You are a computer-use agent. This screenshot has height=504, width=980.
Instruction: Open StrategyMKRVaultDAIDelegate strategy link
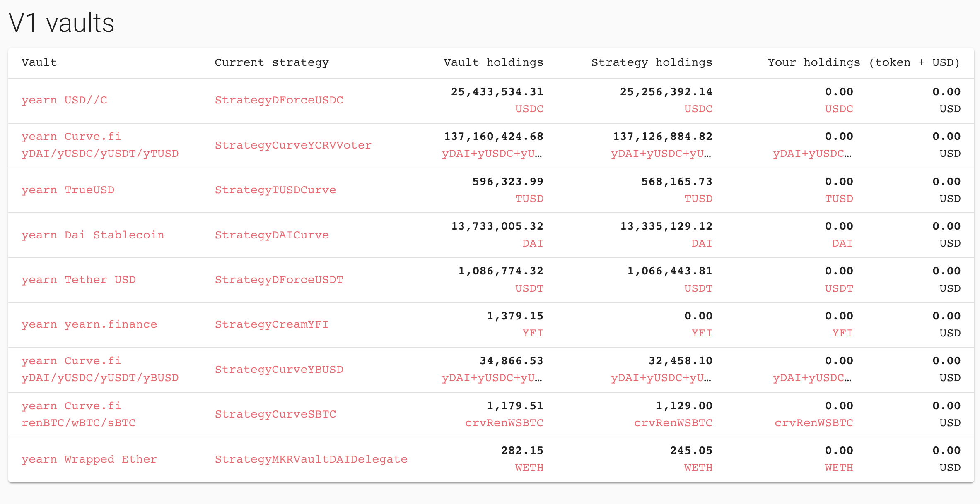pyautogui.click(x=311, y=459)
